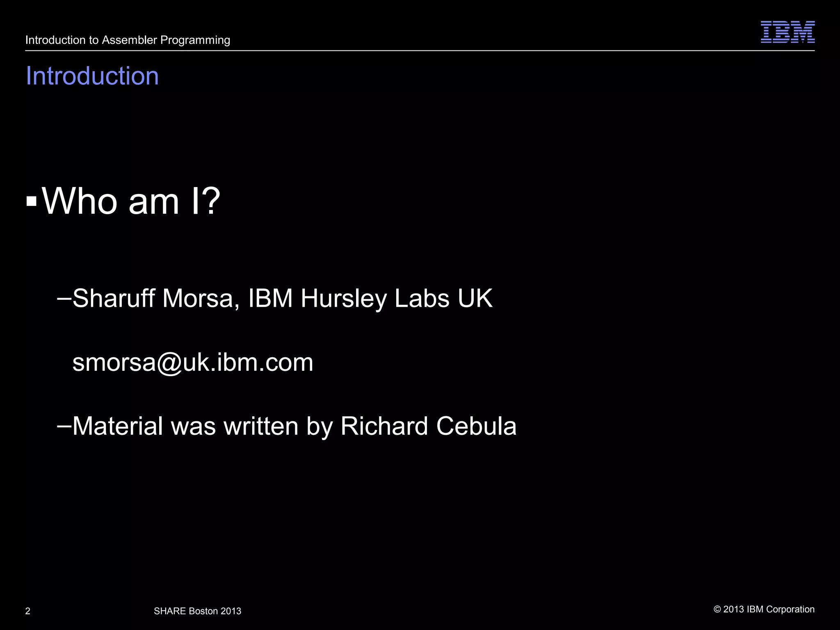Click the slide number 2
The width and height of the screenshot is (840, 630).
tap(28, 611)
